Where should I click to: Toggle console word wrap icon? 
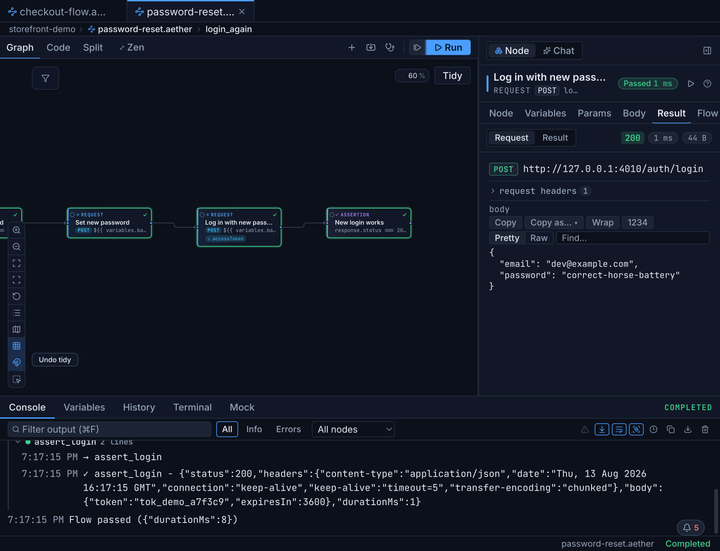point(619,429)
